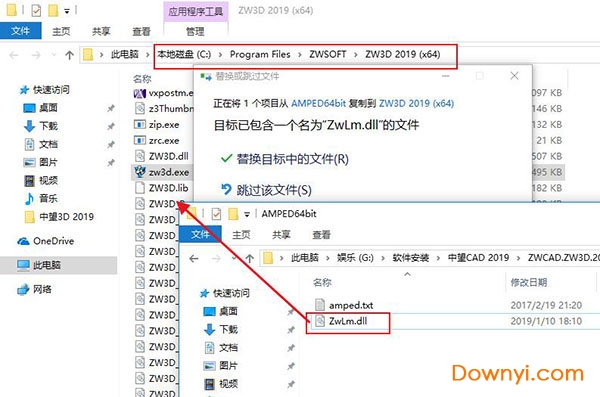
Task: Select zw3d.exe file icon
Action: (x=140, y=172)
